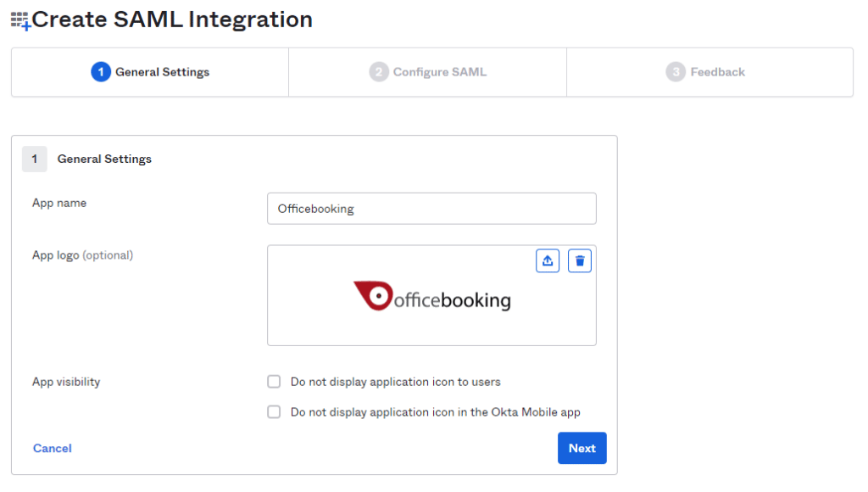Click the Create SAML Integration heading
Image resolution: width=868 pixels, height=492 pixels.
point(172,20)
